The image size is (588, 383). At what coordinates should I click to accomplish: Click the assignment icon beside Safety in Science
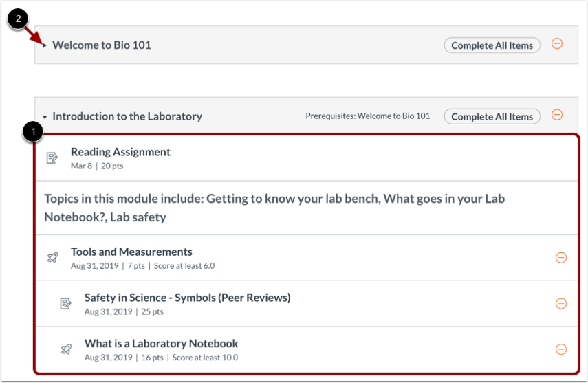point(65,303)
